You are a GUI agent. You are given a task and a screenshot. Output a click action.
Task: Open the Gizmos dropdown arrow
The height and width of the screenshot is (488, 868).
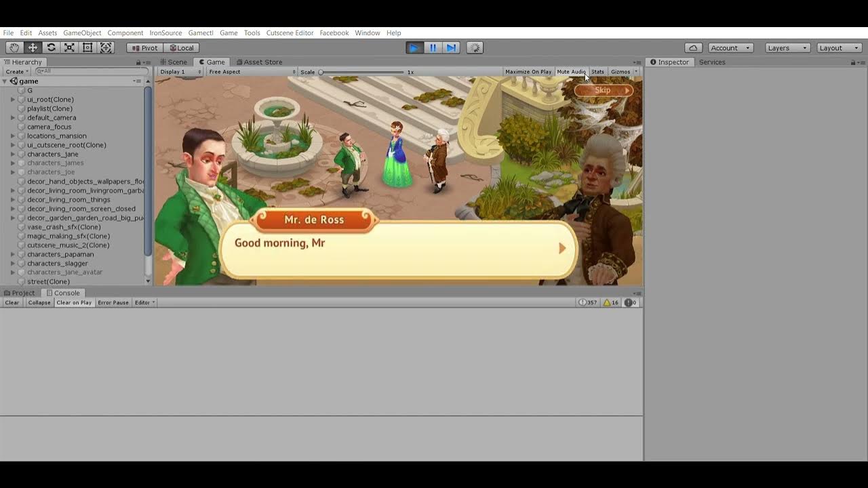click(x=636, y=72)
